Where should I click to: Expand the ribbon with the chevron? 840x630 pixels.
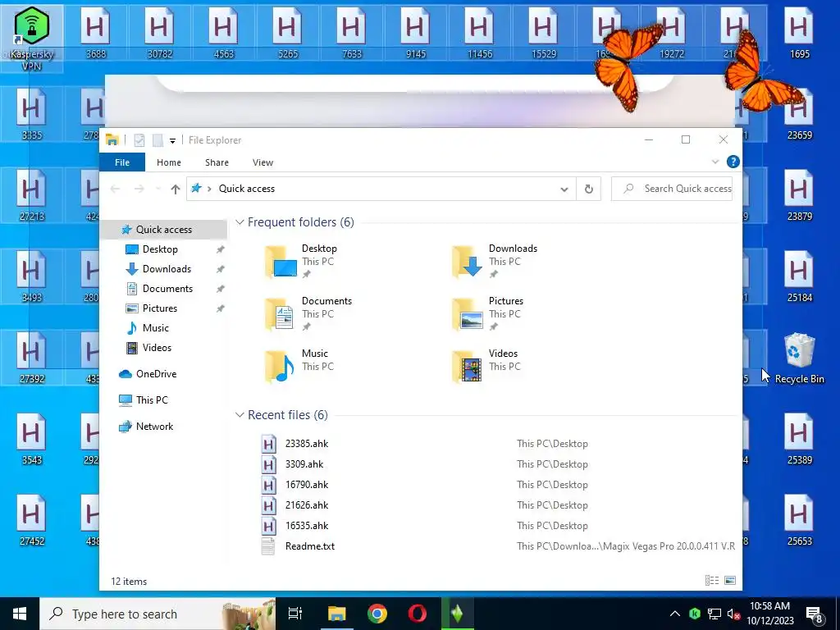tap(715, 162)
